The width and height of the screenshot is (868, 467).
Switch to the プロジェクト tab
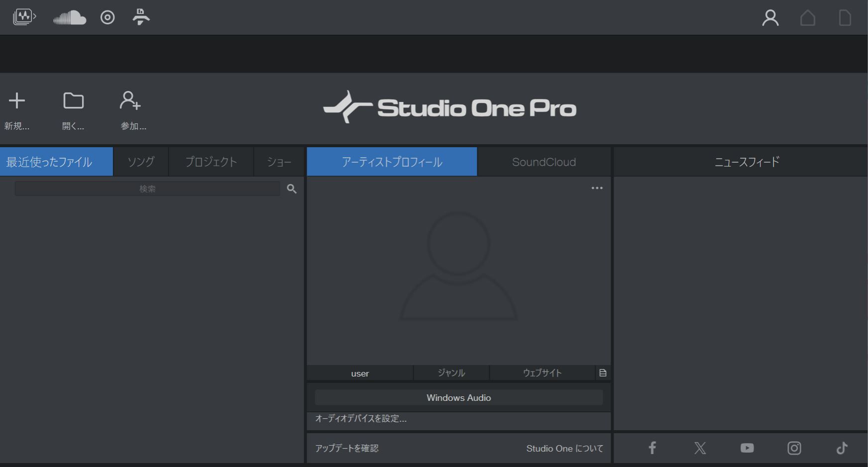(211, 162)
